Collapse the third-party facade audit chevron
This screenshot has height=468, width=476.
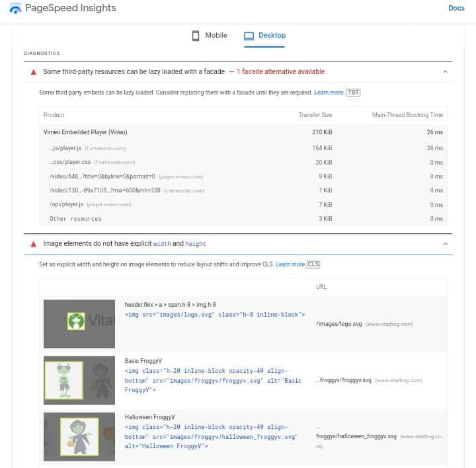point(445,72)
